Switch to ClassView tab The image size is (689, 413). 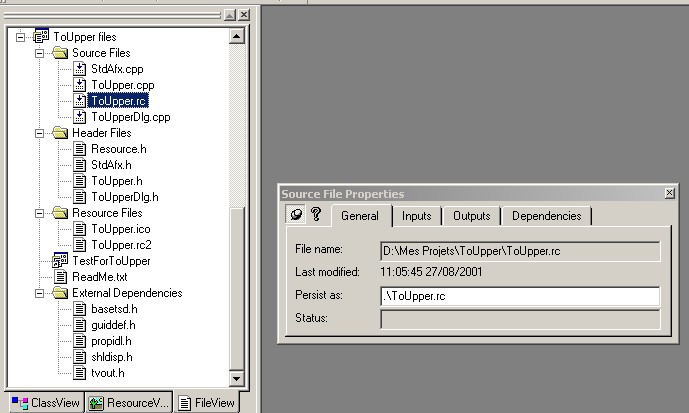tap(46, 402)
